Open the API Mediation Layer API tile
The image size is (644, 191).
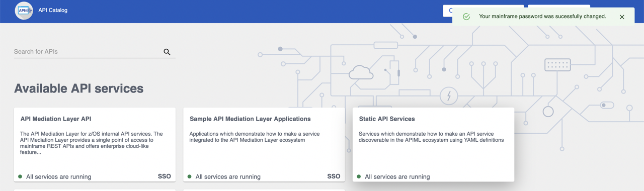click(x=95, y=144)
